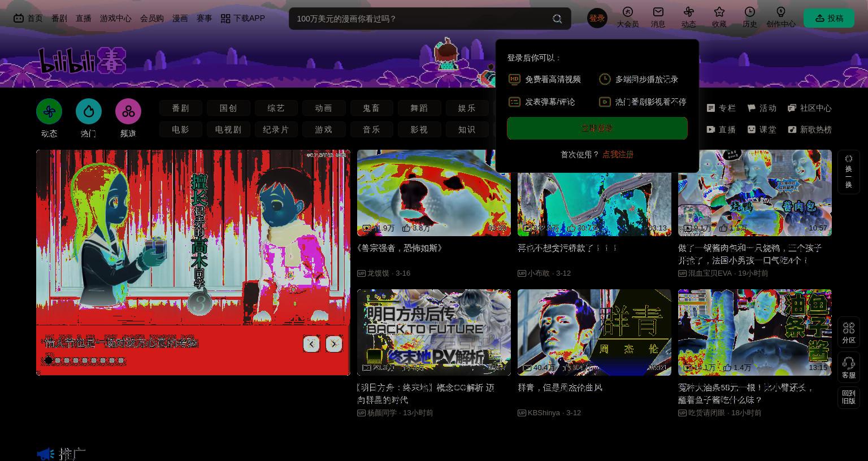Viewport: 868px width, 461px height.
Task: Open 漫画 in top navigation
Action: [180, 18]
